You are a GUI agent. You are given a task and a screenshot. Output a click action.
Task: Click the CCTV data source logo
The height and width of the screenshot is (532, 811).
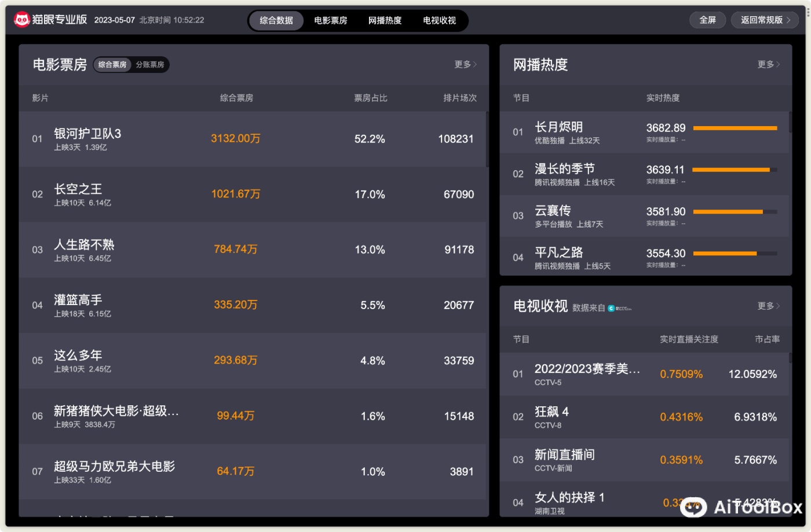620,309
